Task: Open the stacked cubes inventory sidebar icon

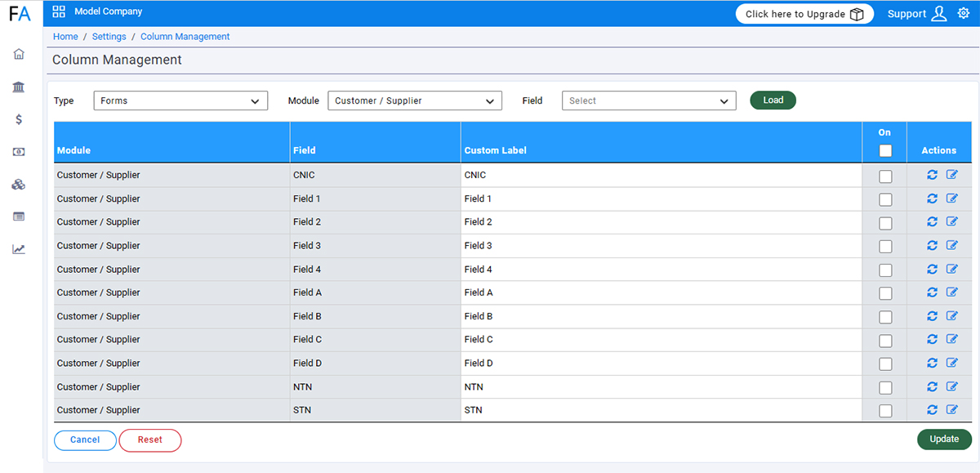Action: click(x=19, y=185)
